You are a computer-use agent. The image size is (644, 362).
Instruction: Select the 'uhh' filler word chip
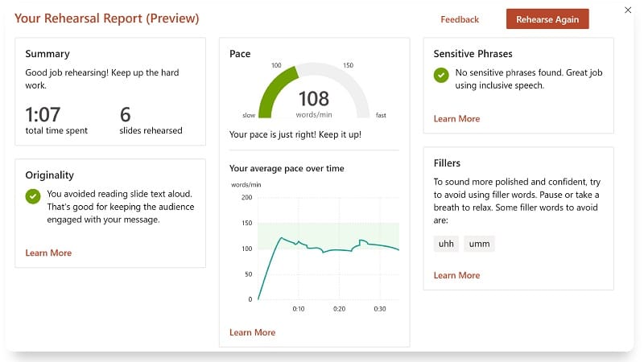(446, 244)
